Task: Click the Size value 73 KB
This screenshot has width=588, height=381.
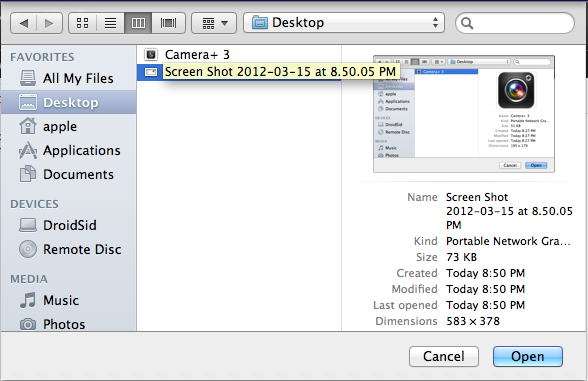Action: click(461, 257)
